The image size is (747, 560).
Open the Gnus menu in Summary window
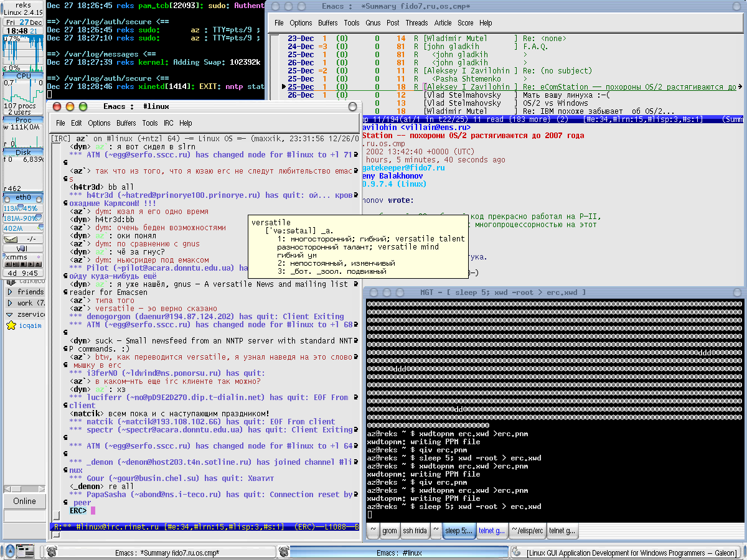[x=373, y=23]
